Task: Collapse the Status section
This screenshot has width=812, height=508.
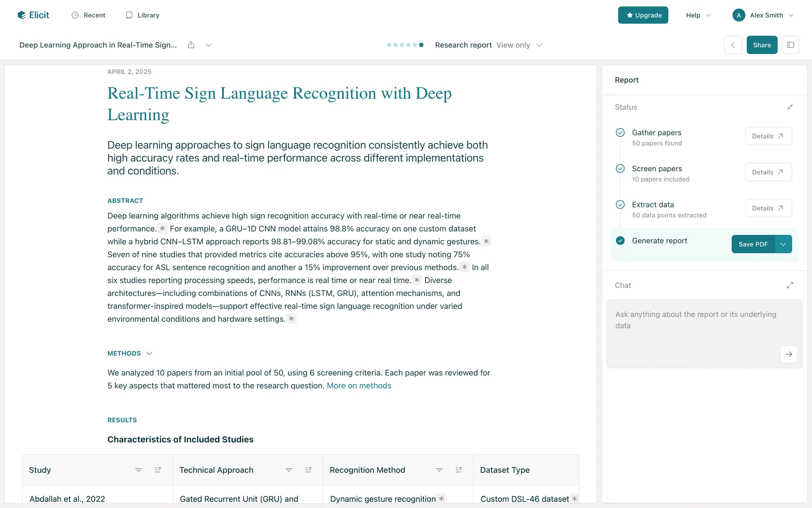Action: pos(790,107)
